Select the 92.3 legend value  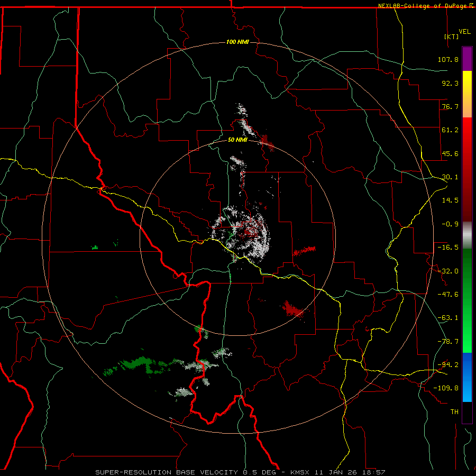(x=450, y=83)
